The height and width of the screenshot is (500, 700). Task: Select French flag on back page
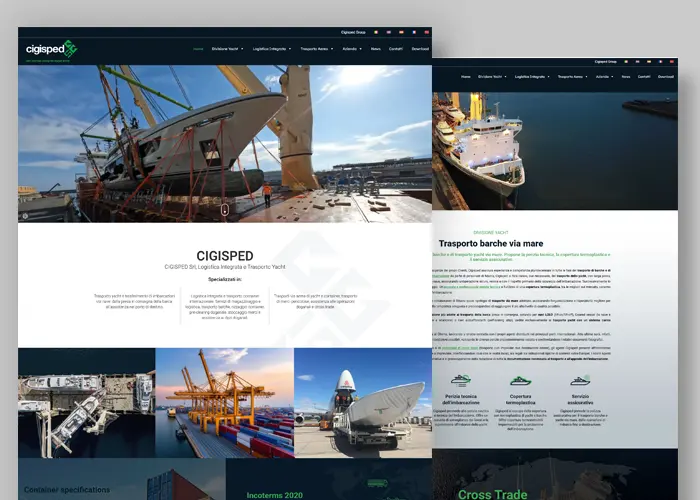(x=660, y=62)
